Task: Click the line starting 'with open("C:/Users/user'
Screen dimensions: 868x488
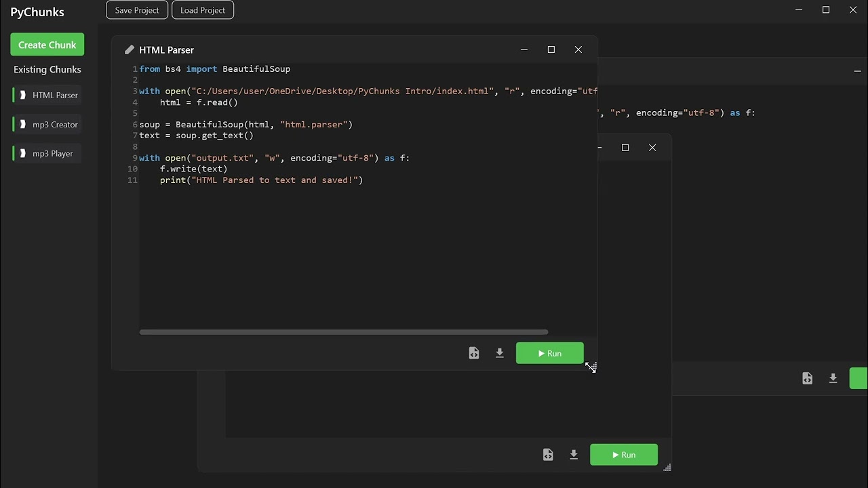Action: [368, 91]
